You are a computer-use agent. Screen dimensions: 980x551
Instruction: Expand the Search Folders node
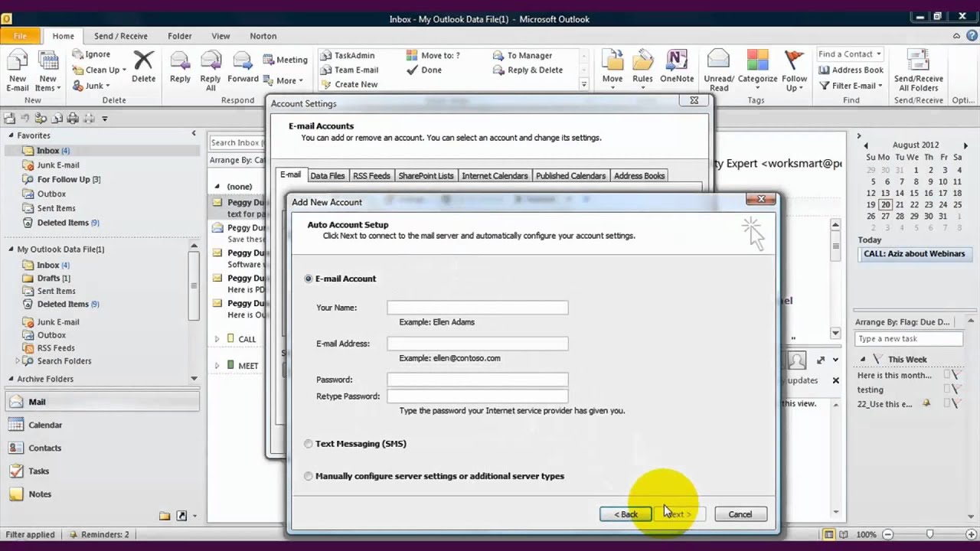tap(18, 361)
